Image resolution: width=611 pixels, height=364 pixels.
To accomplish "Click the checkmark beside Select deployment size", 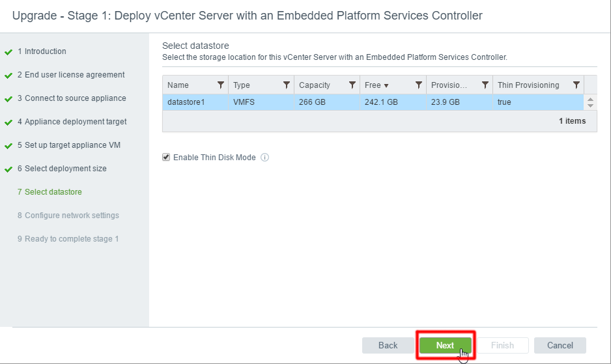I will (x=8, y=169).
